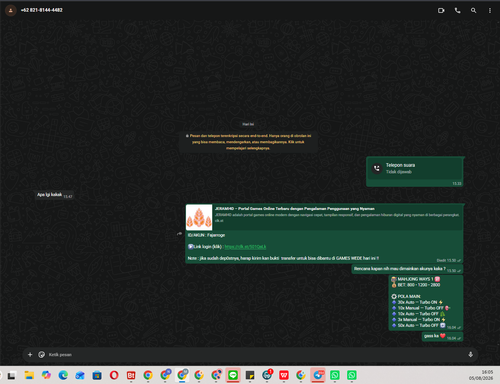Open Outlook mail from taskbar
The width and height of the screenshot is (500, 384).
click(x=80, y=376)
